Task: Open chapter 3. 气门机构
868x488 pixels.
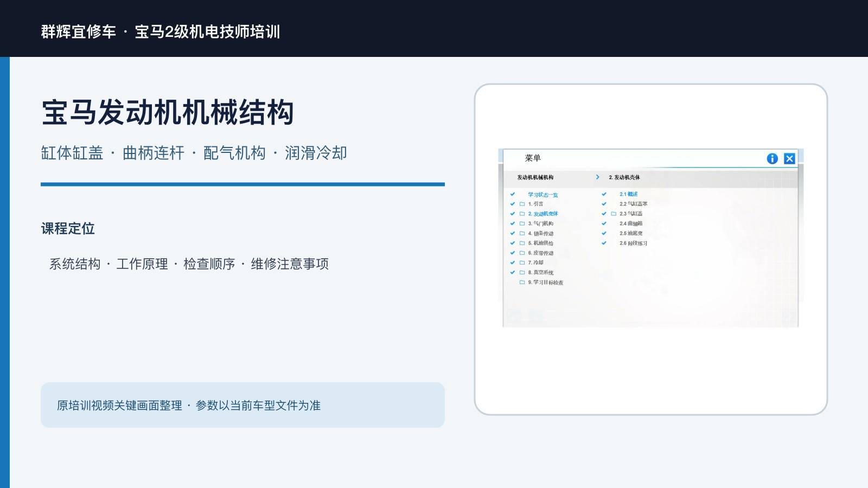Action: point(541,223)
